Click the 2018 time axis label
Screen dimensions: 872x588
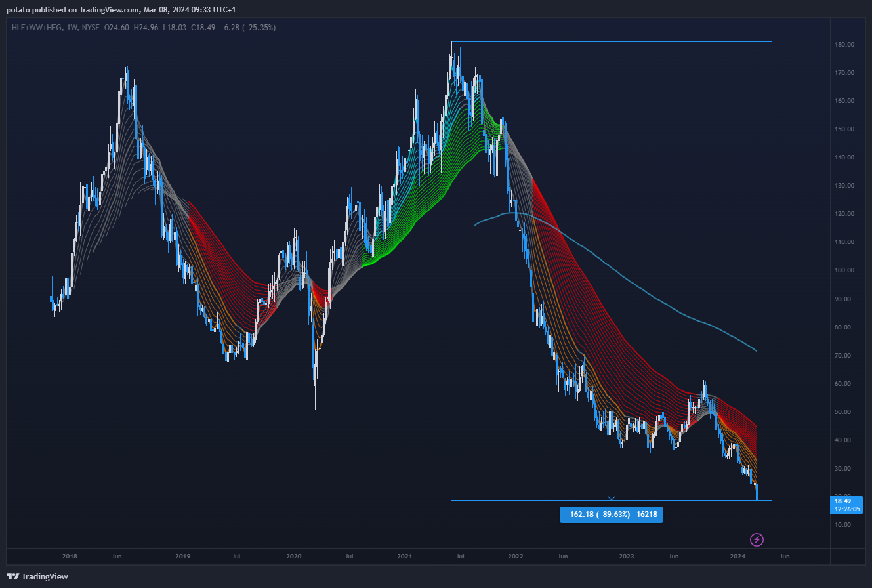coord(70,556)
